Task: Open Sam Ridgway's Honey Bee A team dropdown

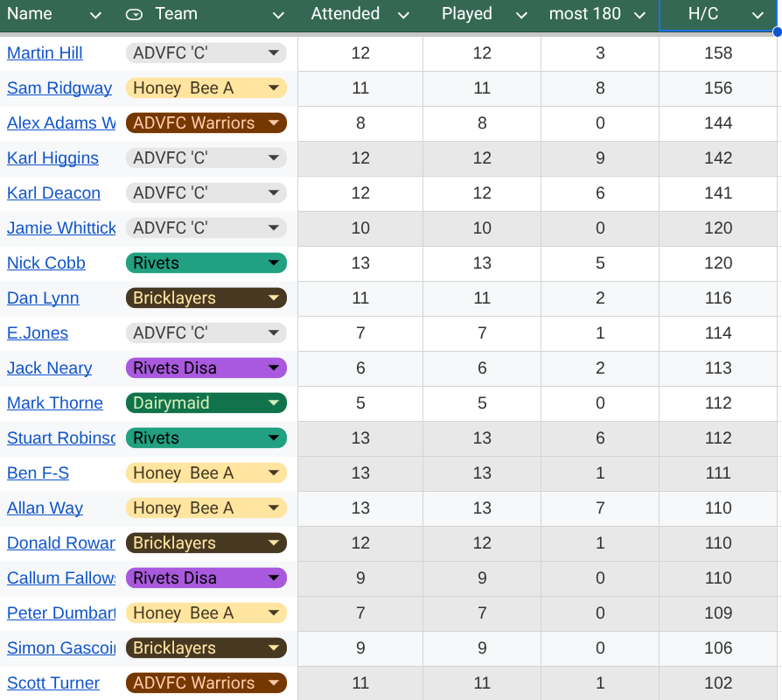Action: pos(274,88)
